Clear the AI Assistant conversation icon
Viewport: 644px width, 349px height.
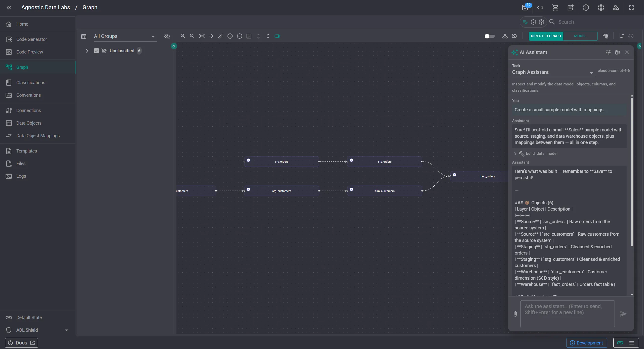click(x=618, y=53)
